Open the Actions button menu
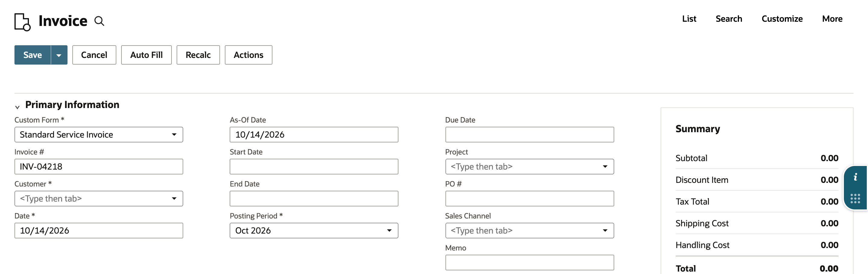Image resolution: width=868 pixels, height=274 pixels. (248, 55)
